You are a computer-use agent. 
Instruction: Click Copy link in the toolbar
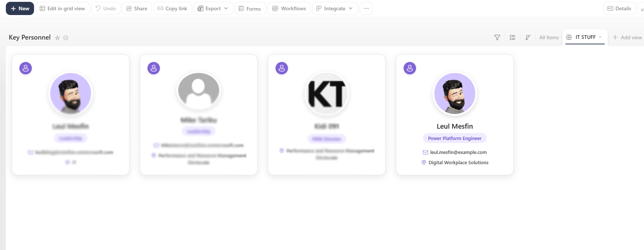(x=172, y=8)
